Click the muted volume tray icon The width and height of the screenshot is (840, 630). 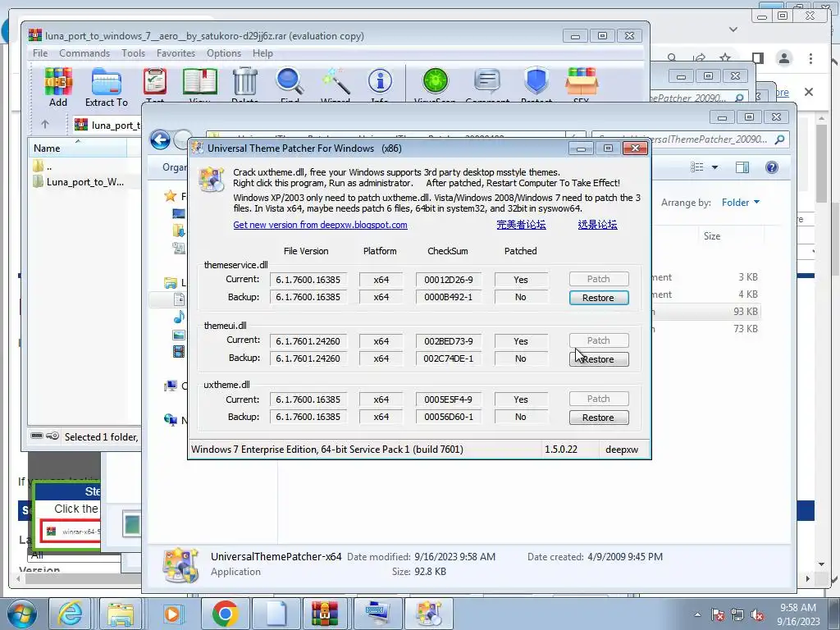click(757, 615)
